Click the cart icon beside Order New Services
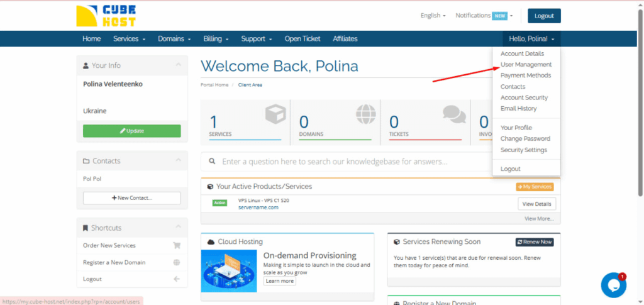This screenshot has height=305, width=644. tap(177, 245)
